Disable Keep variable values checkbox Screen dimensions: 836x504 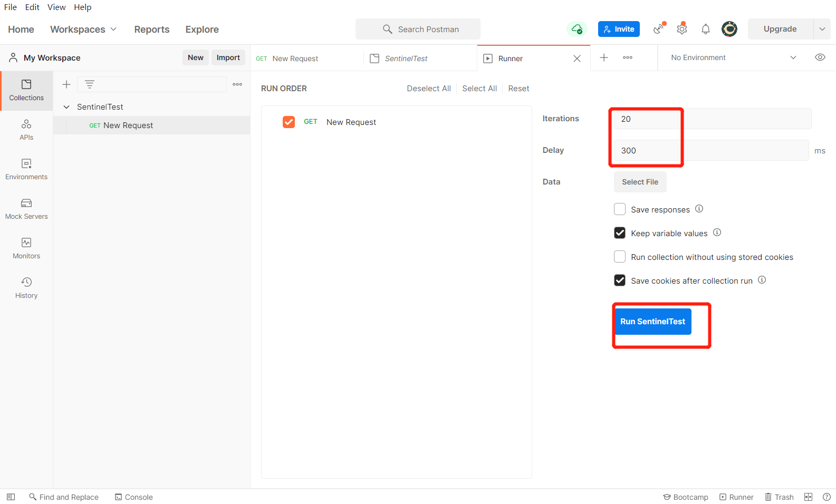pos(620,233)
